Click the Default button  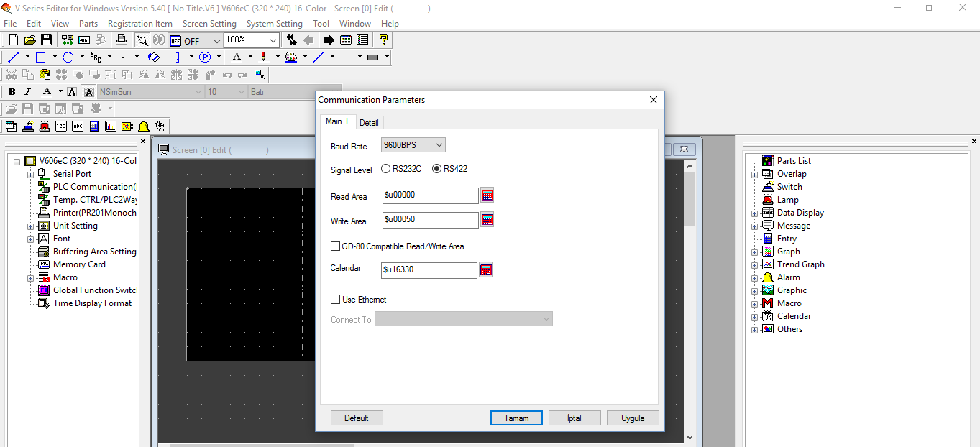357,418
